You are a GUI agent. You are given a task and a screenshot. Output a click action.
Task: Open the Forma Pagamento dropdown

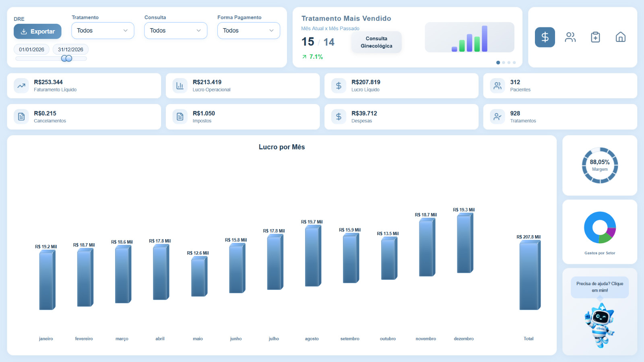point(248,31)
